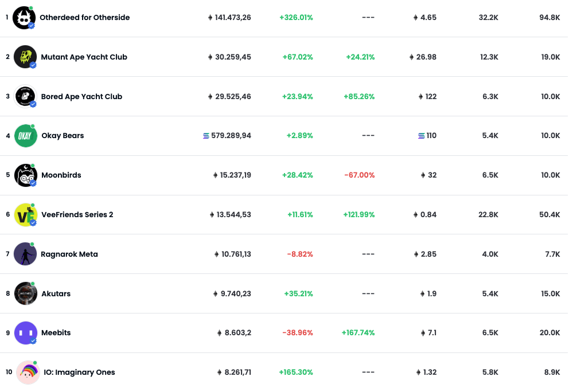Select the Akutars collection avatar
The height and width of the screenshot is (392, 577).
(x=25, y=293)
